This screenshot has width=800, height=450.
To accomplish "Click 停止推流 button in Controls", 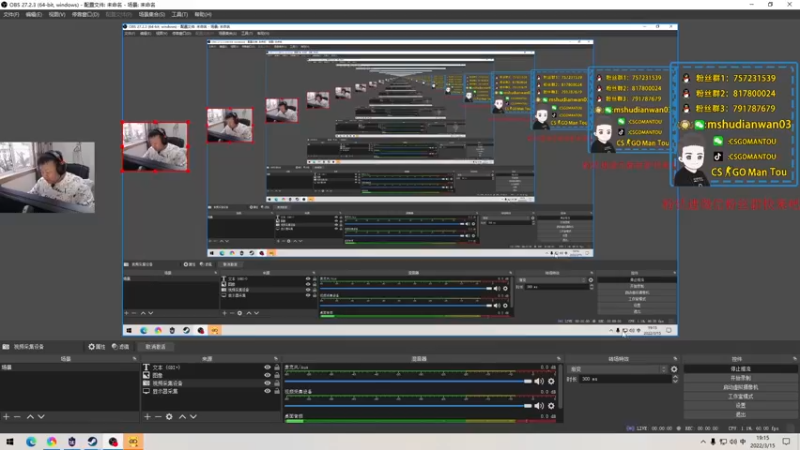I will pos(740,369).
